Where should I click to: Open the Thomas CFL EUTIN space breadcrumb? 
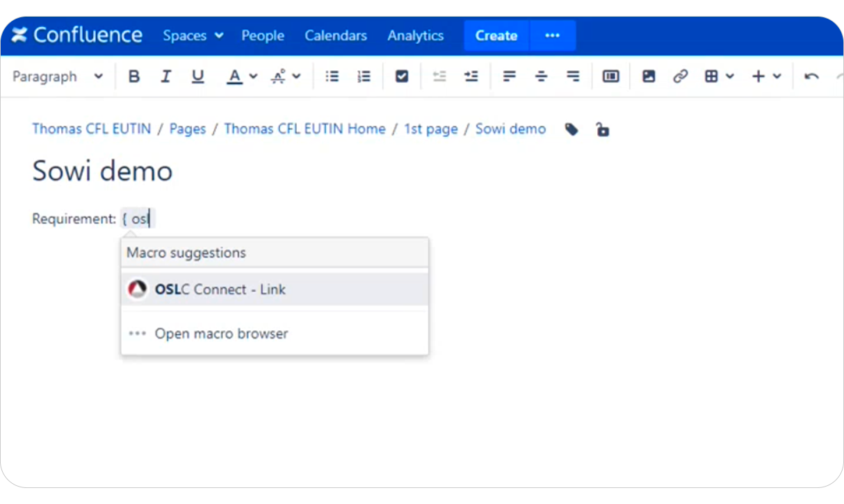[92, 129]
